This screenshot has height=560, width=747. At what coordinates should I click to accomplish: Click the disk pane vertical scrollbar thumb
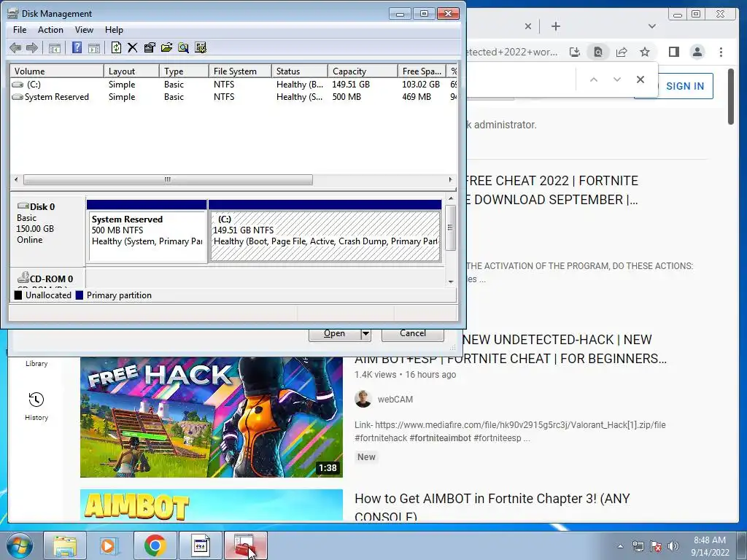point(451,227)
